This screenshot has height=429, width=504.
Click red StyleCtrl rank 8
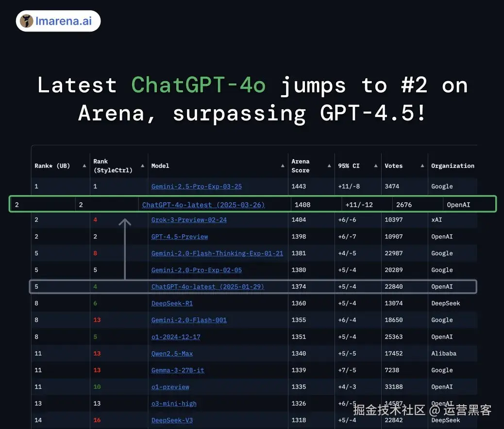(95, 253)
